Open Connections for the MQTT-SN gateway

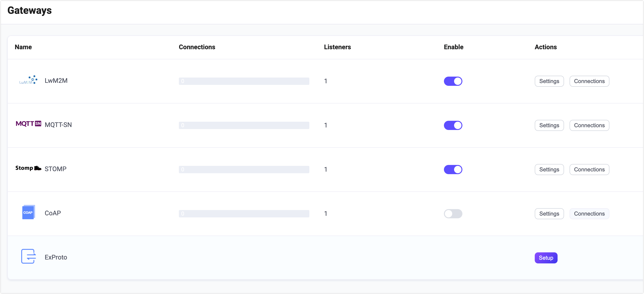point(589,125)
